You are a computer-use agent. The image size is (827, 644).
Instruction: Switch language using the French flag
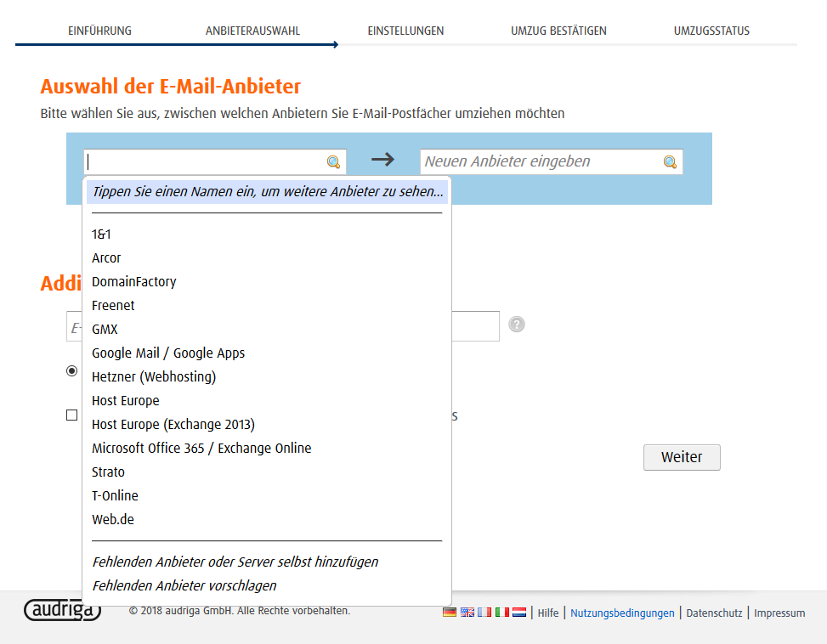point(484,613)
